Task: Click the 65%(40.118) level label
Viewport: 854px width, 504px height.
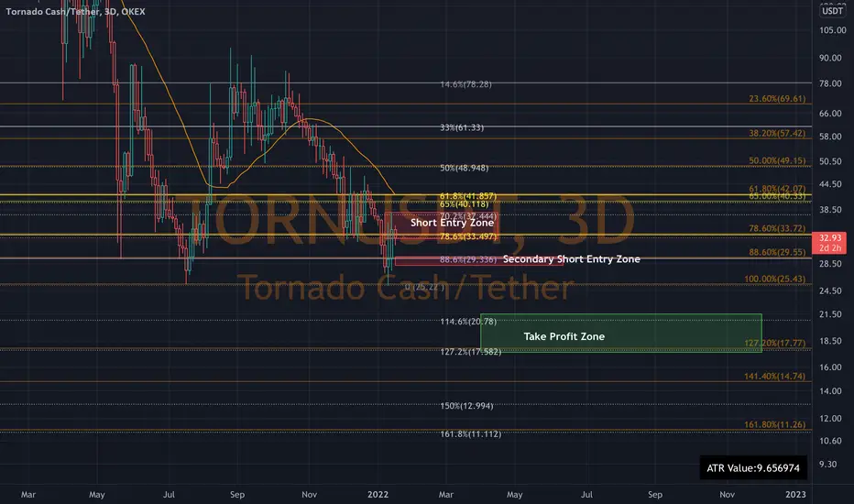Action: [464, 203]
